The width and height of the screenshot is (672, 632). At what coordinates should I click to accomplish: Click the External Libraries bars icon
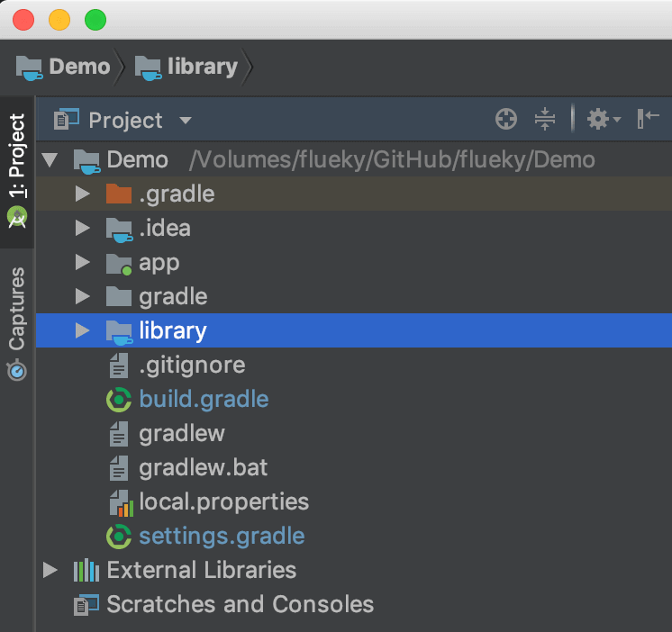[x=86, y=571]
